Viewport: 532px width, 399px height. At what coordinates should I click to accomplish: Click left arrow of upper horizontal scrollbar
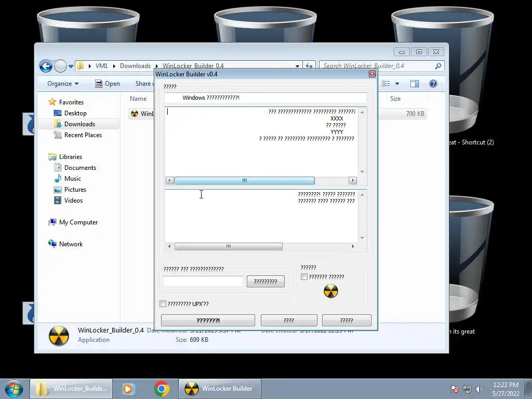coord(170,180)
